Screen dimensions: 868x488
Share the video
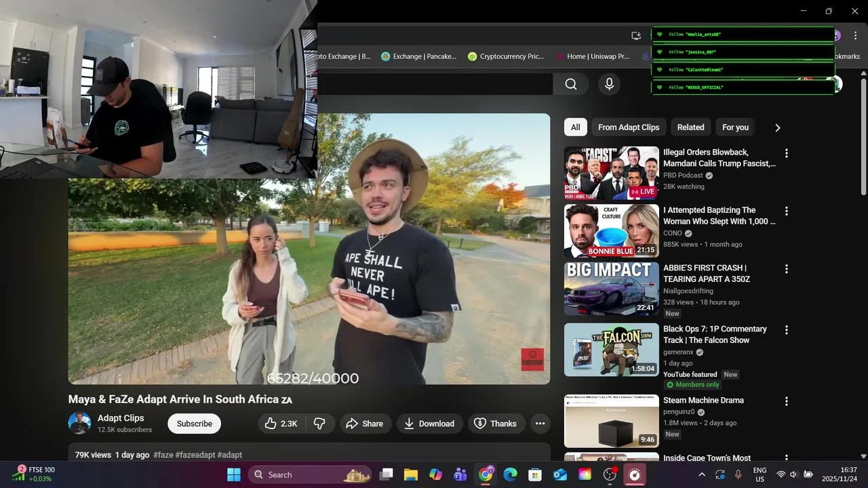366,424
